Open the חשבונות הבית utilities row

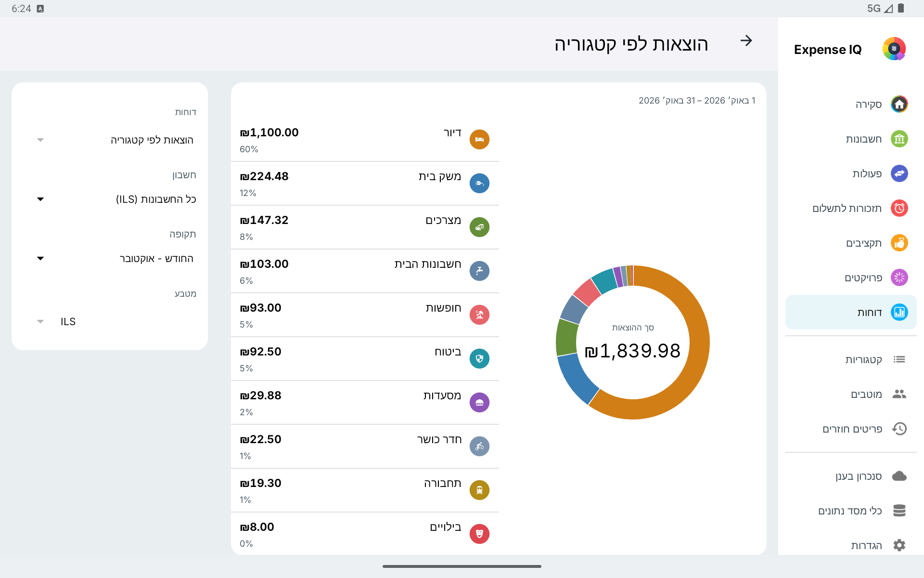point(365,271)
